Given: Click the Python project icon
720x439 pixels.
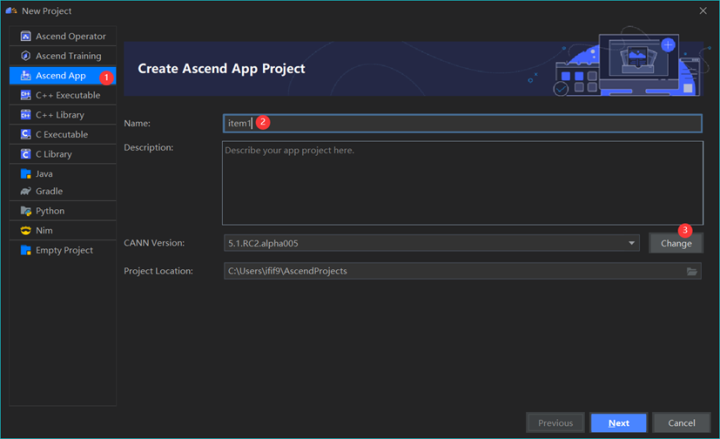Looking at the screenshot, I should [26, 211].
